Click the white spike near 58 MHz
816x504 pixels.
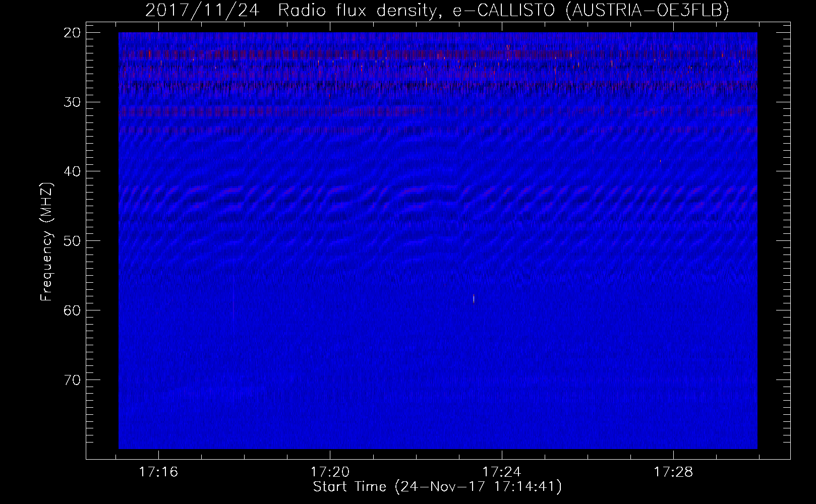(474, 298)
